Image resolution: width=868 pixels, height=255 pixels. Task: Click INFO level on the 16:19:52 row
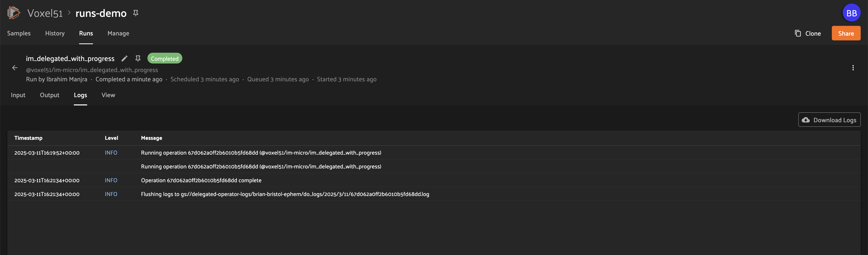[111, 153]
